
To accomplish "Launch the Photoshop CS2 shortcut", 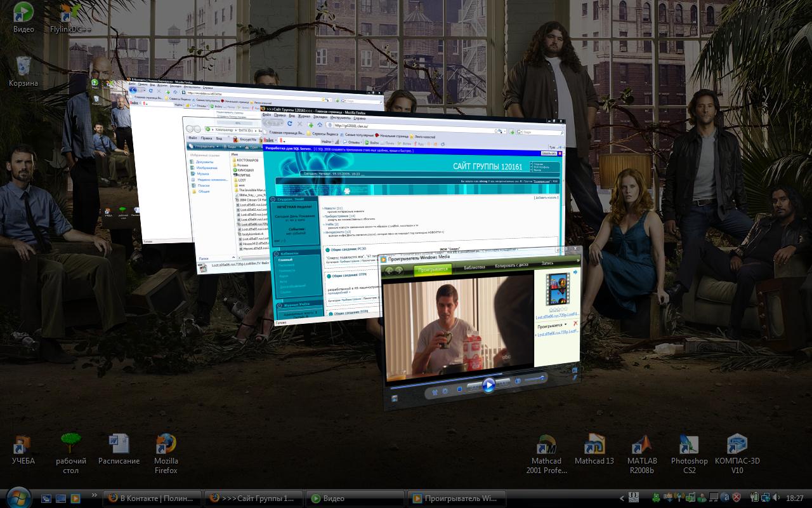I will pos(689,454).
